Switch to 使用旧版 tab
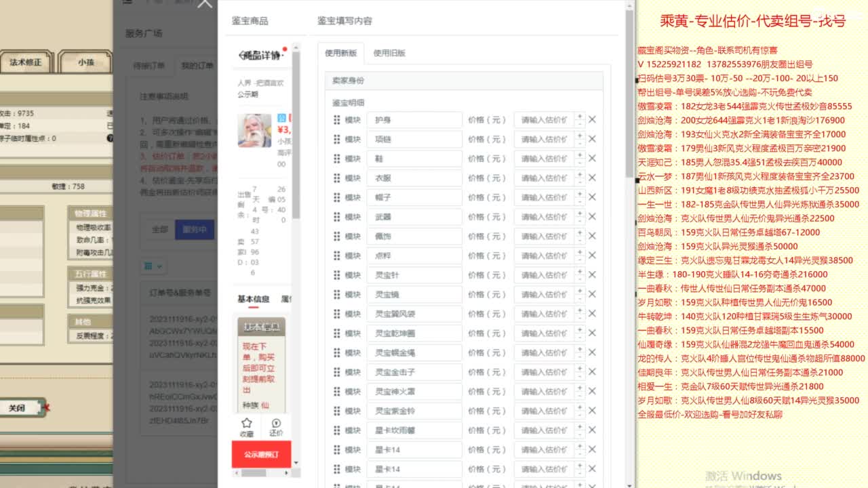 (389, 53)
